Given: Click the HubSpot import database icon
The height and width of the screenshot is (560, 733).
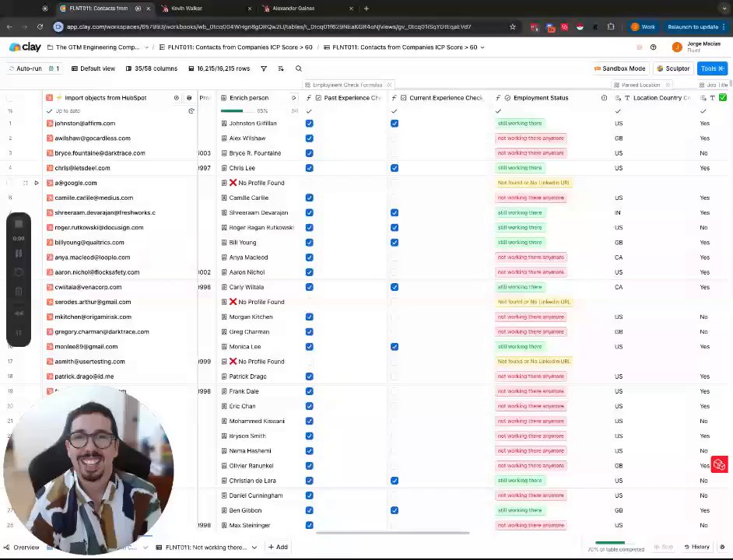Looking at the screenshot, I should click(189, 98).
